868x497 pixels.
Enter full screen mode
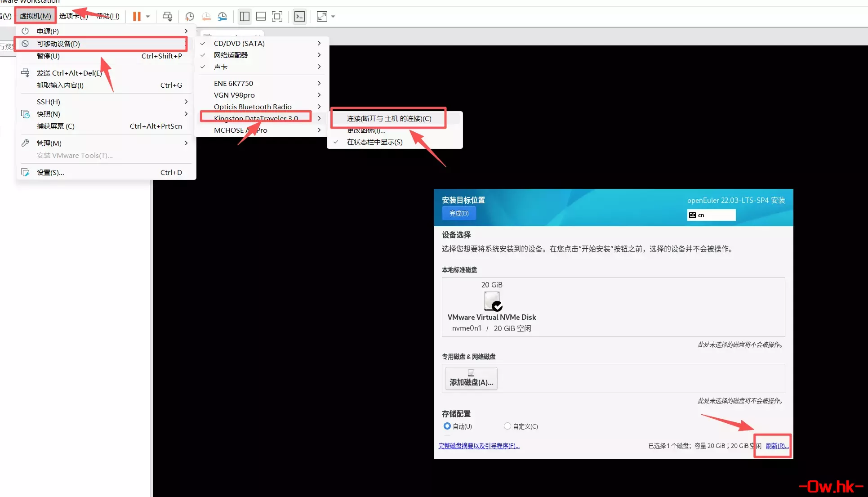pos(322,16)
